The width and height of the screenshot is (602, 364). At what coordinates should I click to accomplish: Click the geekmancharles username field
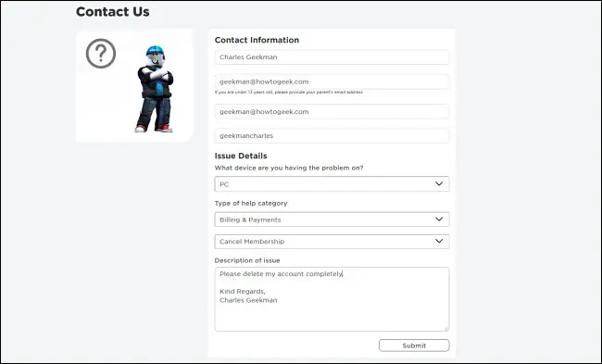pyautogui.click(x=332, y=136)
